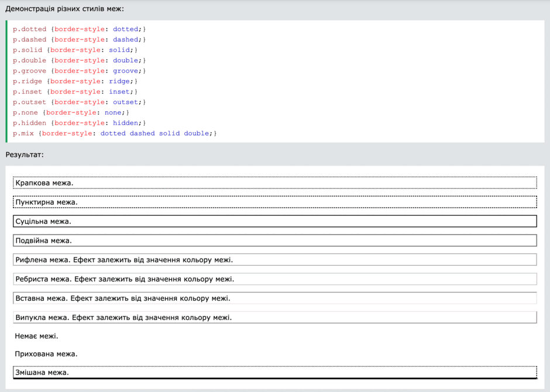Select the 'p.groove' CSS rule
Viewport: 550px width, 392px height.
tap(79, 71)
